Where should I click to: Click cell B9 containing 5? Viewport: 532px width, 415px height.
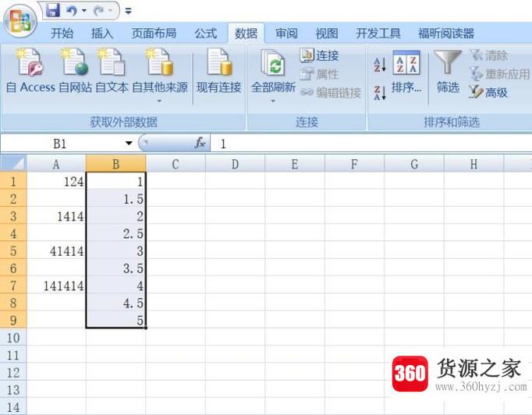[116, 320]
